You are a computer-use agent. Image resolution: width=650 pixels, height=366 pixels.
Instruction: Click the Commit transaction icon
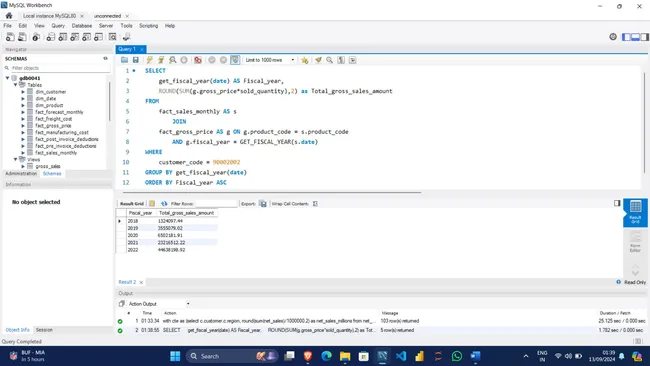pyautogui.click(x=212, y=60)
